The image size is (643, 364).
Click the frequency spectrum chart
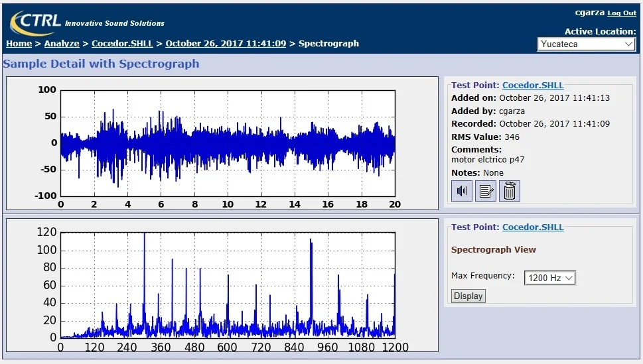click(x=222, y=285)
